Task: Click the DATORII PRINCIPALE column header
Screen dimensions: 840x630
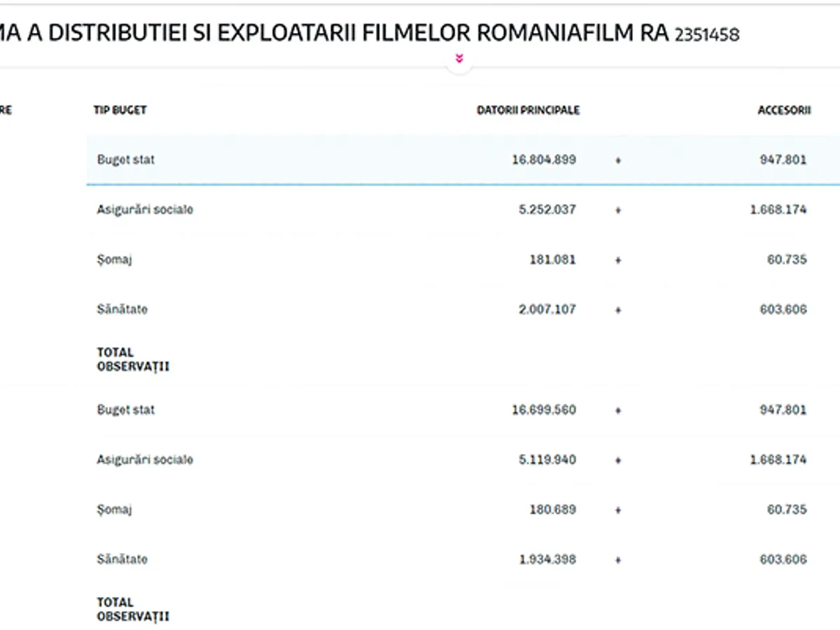Action: coord(528,111)
